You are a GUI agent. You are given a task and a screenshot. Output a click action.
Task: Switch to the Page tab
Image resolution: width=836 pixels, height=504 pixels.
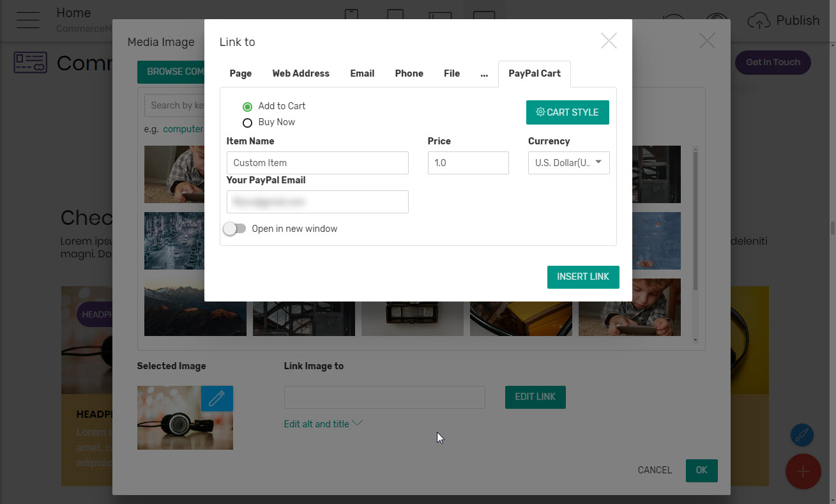[241, 73]
